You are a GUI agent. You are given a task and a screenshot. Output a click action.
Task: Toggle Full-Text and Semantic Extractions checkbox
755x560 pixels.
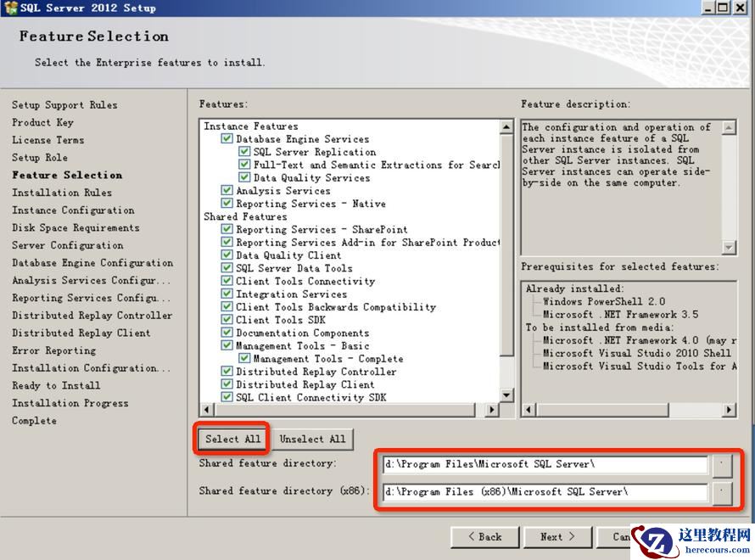tap(244, 165)
